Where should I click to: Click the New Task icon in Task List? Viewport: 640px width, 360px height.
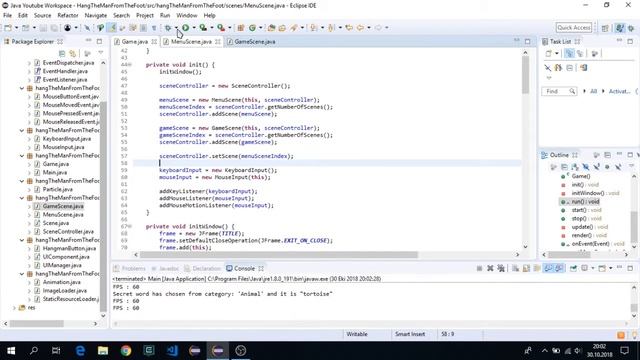click(549, 53)
